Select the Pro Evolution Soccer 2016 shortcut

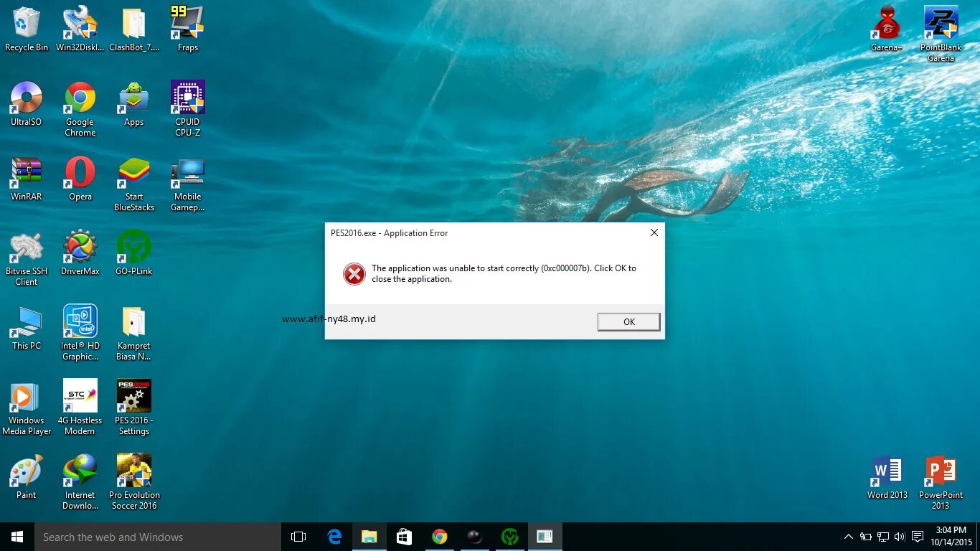[134, 482]
